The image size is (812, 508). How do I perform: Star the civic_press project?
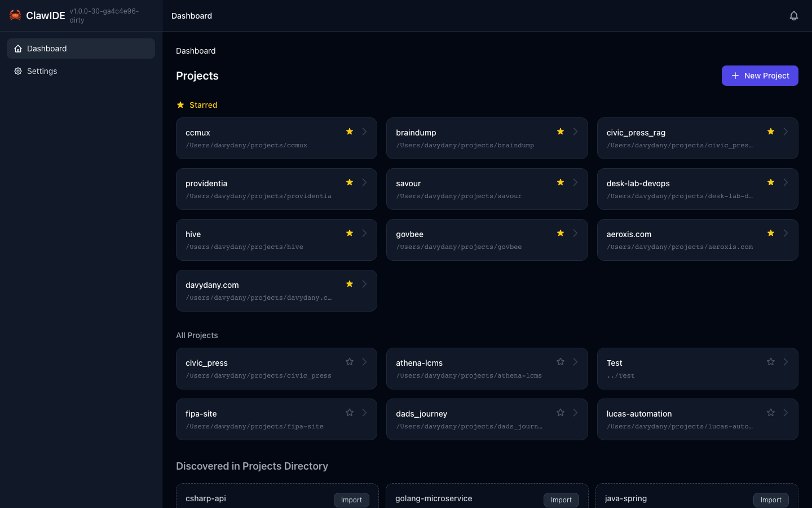tap(350, 362)
